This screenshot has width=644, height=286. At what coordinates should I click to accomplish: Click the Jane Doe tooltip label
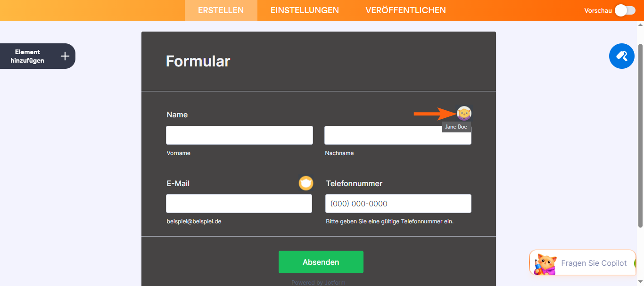(x=456, y=127)
